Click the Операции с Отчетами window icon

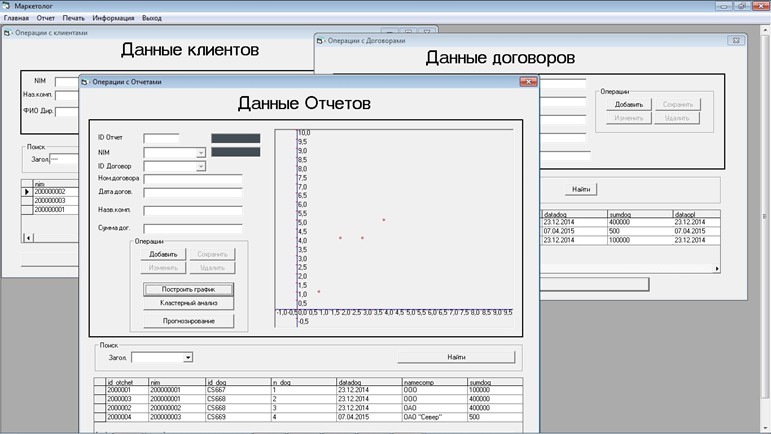(x=85, y=82)
